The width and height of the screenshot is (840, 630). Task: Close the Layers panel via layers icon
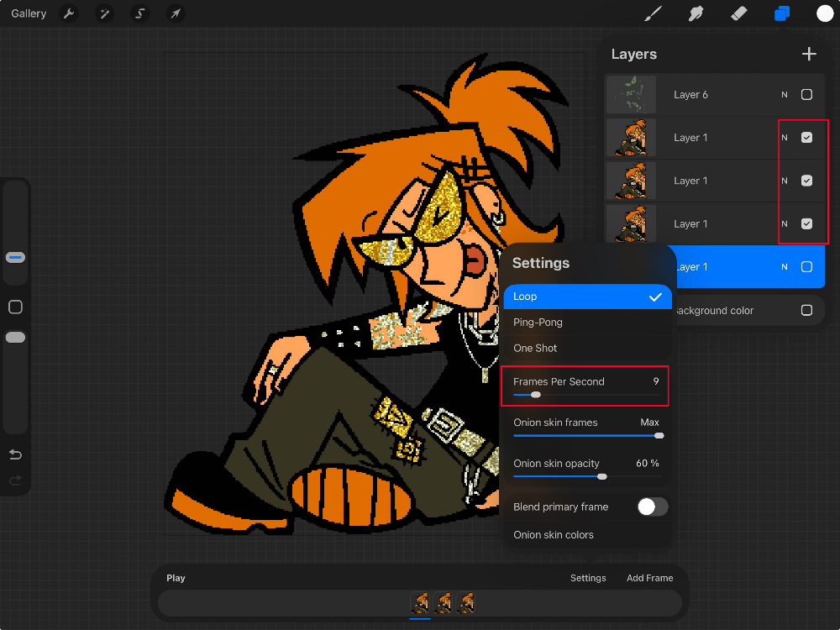pos(782,13)
